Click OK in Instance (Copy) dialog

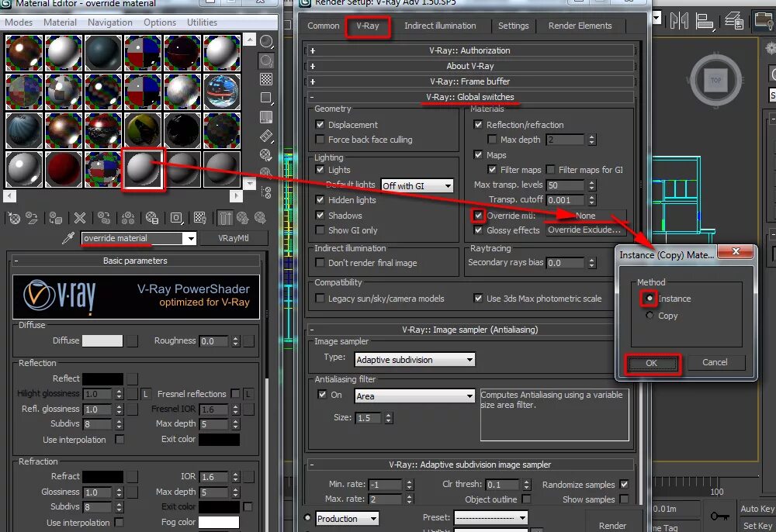(x=652, y=363)
